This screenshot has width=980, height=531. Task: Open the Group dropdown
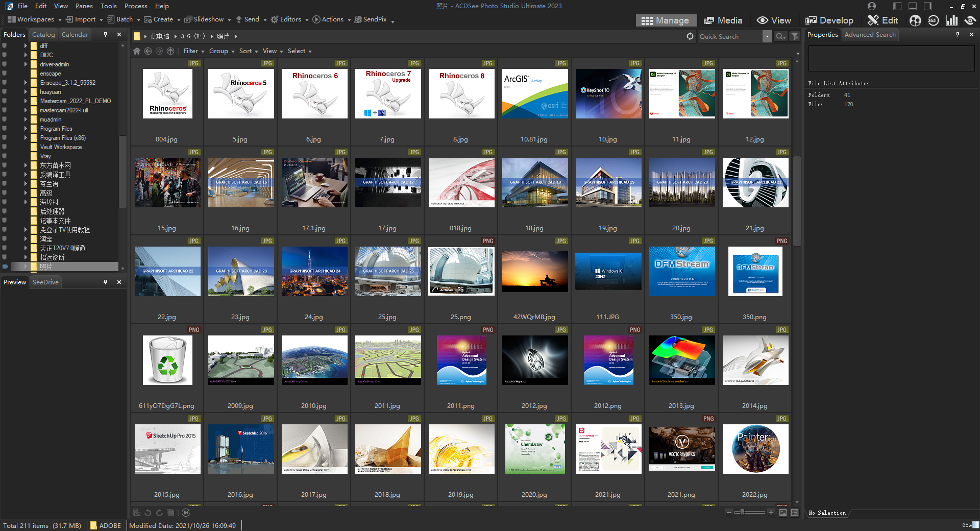222,51
